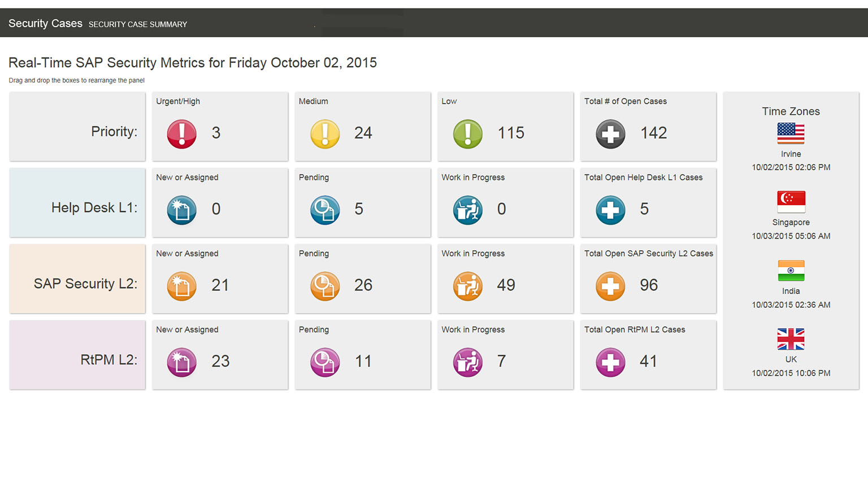This screenshot has height=479, width=868.
Task: Click the blue plus icon for Help Desk L1 total
Action: tap(610, 210)
